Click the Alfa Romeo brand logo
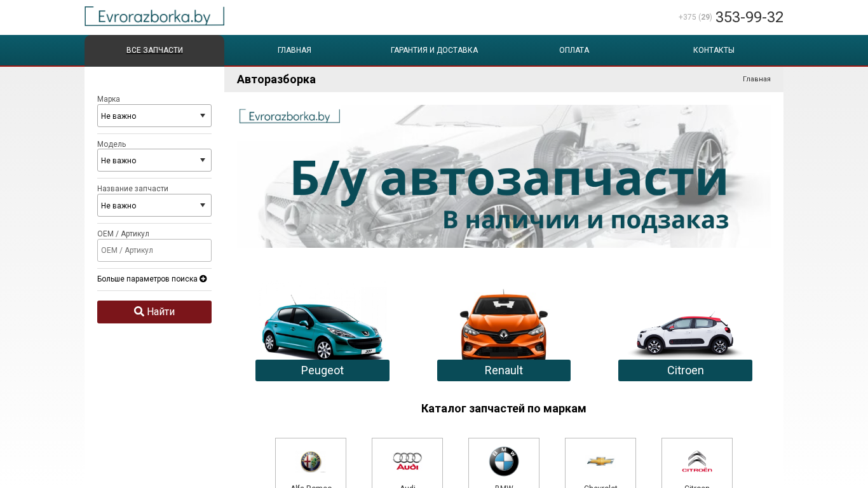The image size is (868, 488). tap(311, 462)
